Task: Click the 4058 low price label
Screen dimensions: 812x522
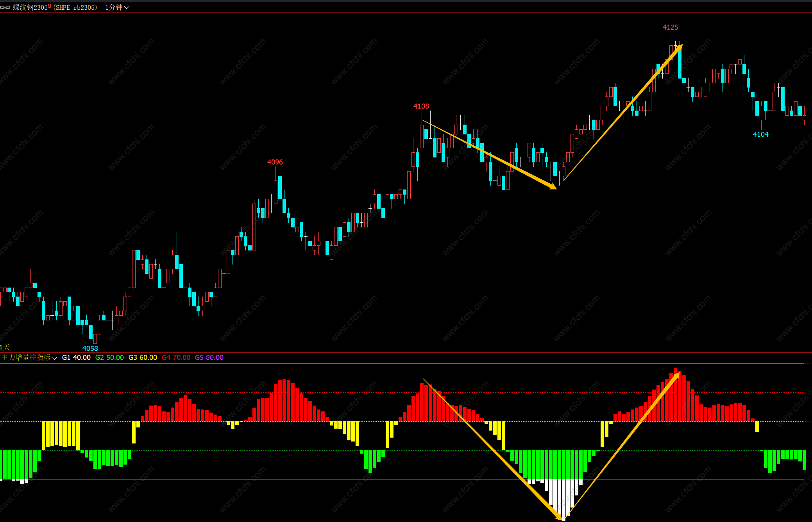Action: coord(90,349)
